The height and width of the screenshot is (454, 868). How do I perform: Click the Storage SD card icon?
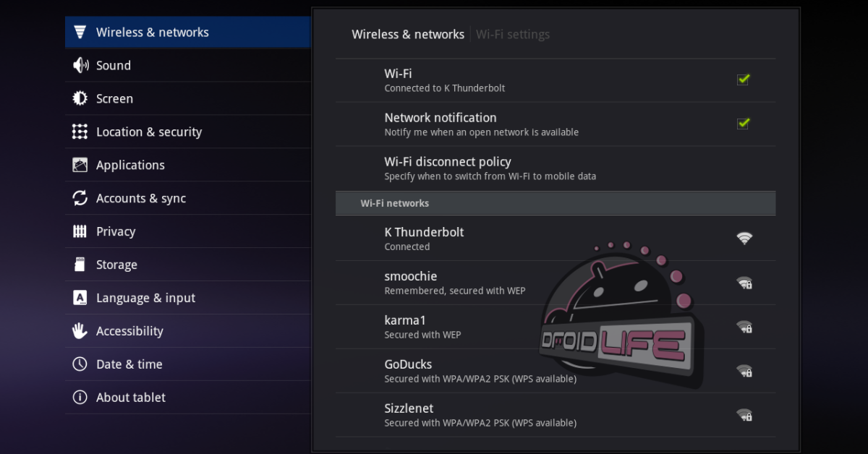pos(80,265)
